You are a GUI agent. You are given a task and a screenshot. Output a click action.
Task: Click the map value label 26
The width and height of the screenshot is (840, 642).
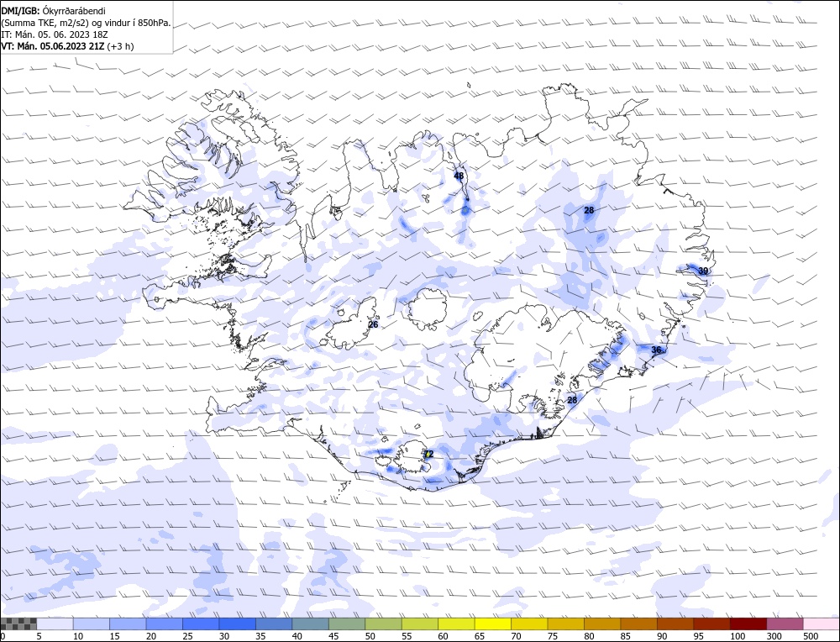373,324
